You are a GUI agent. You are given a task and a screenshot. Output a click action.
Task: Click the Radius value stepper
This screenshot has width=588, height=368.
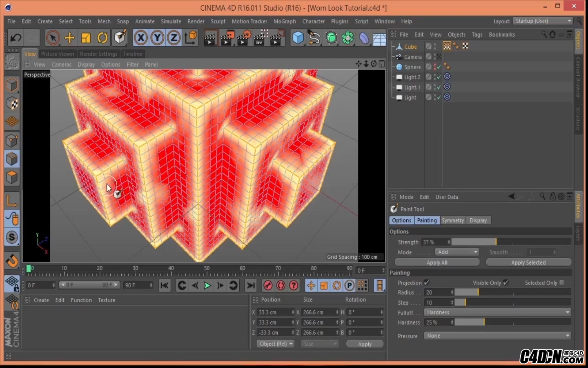coord(452,292)
